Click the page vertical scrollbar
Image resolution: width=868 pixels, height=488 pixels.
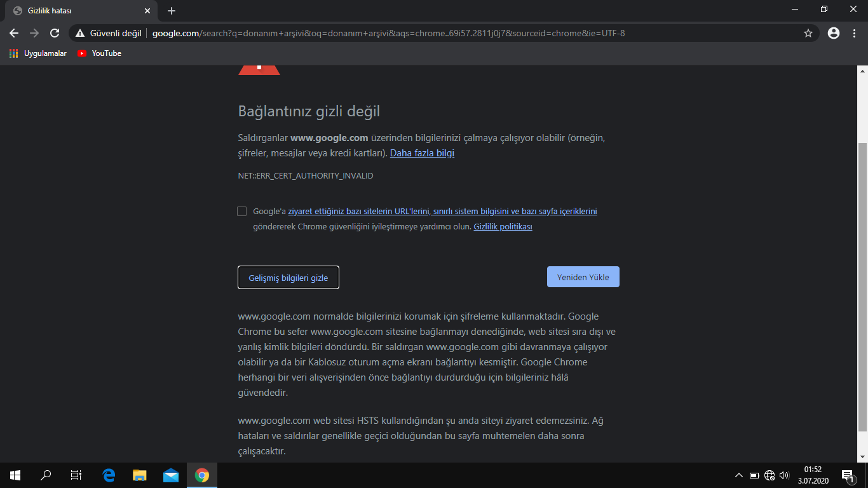[x=862, y=286]
